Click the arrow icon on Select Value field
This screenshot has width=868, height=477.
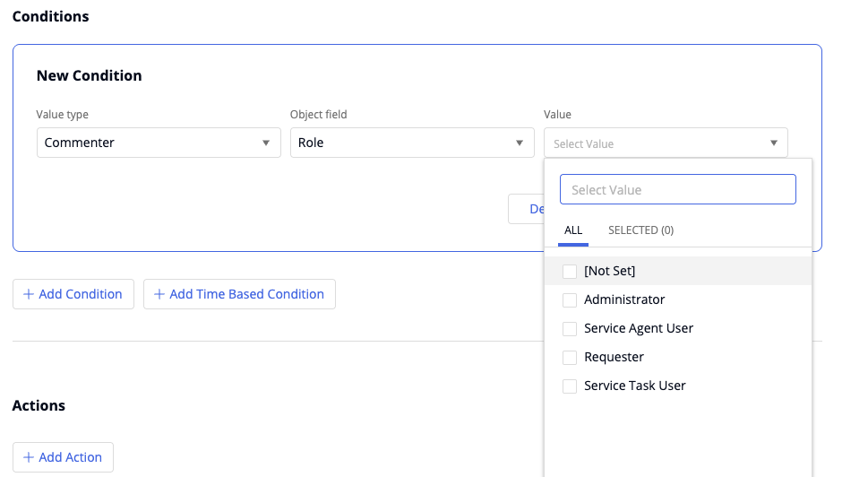(773, 143)
